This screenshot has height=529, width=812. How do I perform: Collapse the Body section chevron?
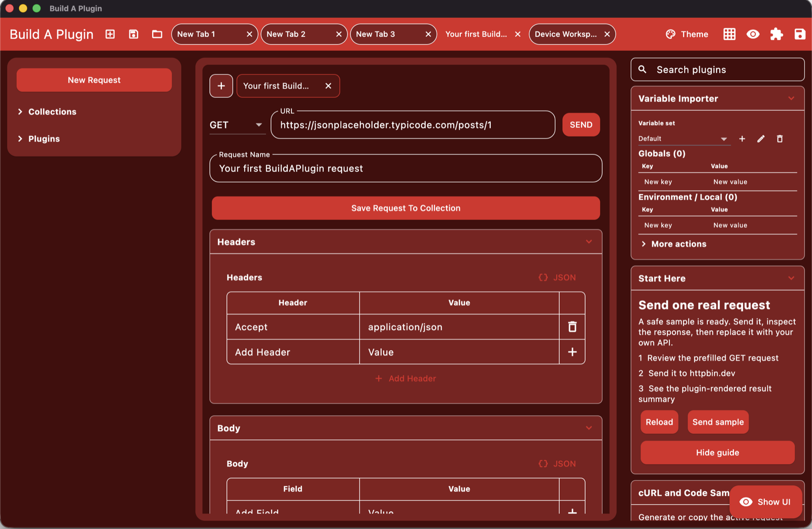[x=589, y=428]
